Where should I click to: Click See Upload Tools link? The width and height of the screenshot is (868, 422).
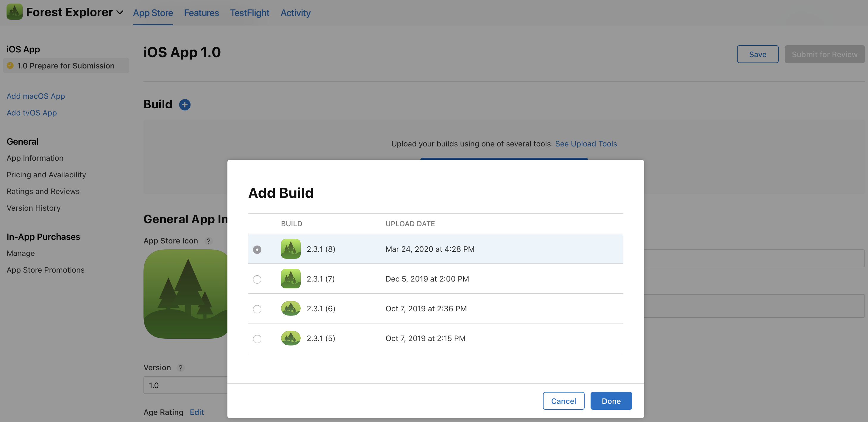[586, 143]
